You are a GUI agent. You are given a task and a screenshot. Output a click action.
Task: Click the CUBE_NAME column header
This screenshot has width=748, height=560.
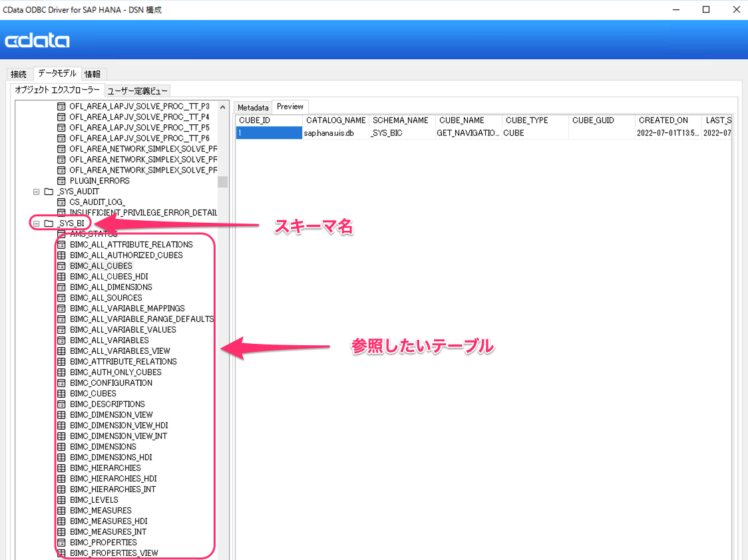(x=468, y=120)
